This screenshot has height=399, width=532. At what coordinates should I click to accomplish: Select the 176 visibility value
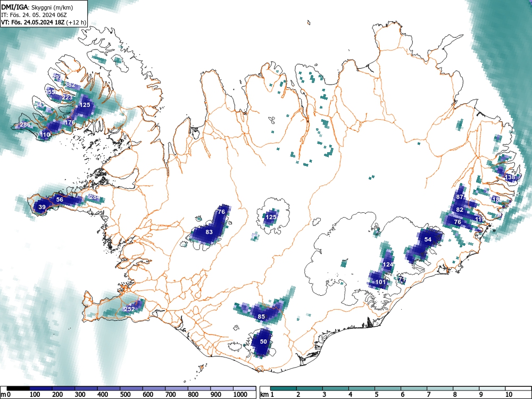[70, 122]
